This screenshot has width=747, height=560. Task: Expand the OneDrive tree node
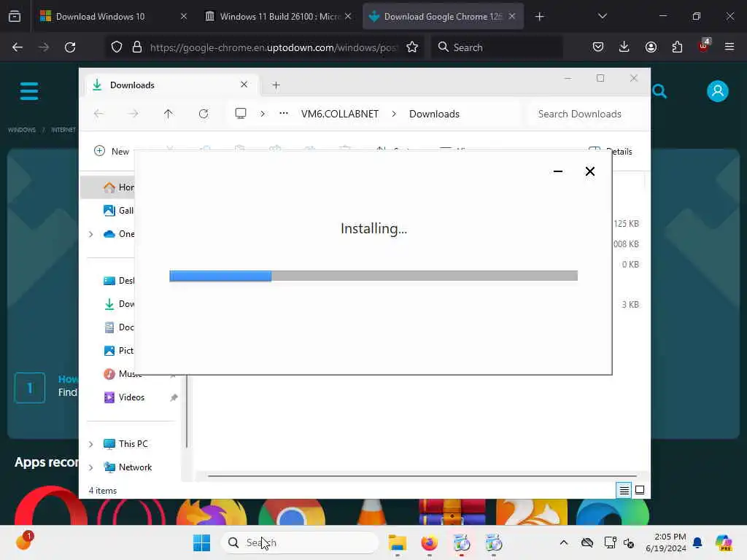tap(90, 234)
